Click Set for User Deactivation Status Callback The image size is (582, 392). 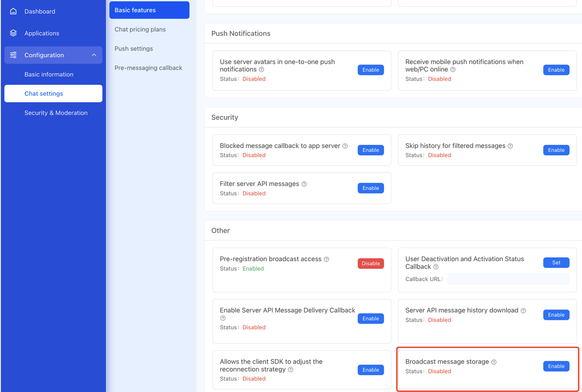click(556, 263)
